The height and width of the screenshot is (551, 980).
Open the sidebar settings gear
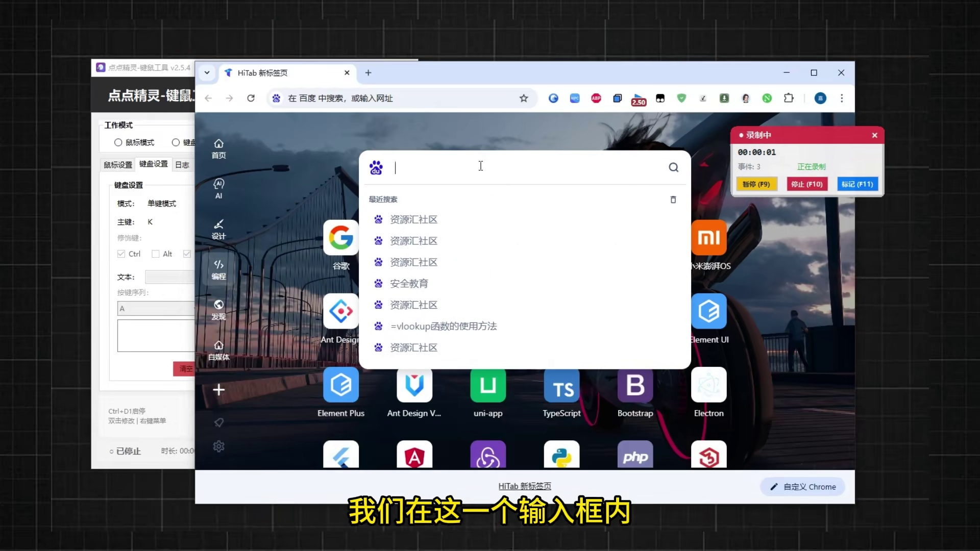click(218, 446)
